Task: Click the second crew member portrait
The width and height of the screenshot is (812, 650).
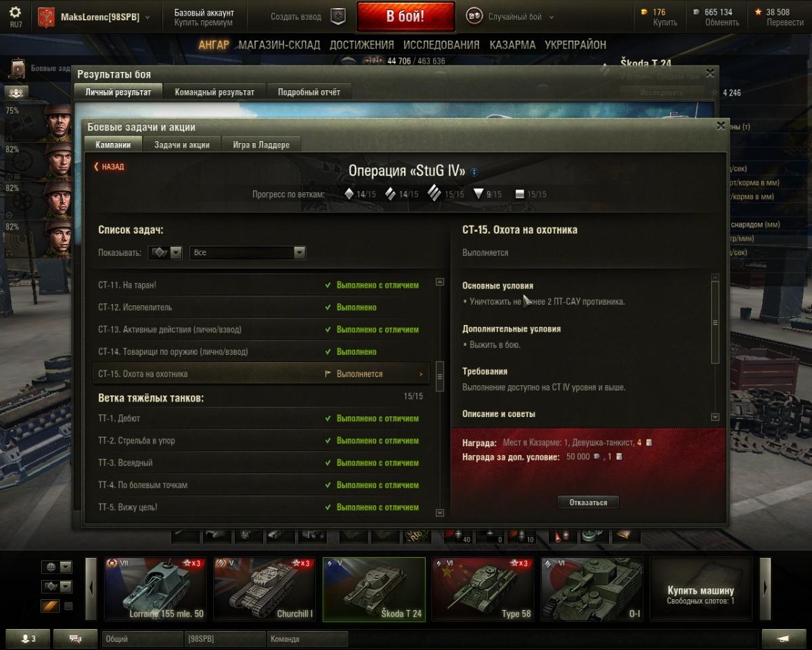Action: coord(58,160)
